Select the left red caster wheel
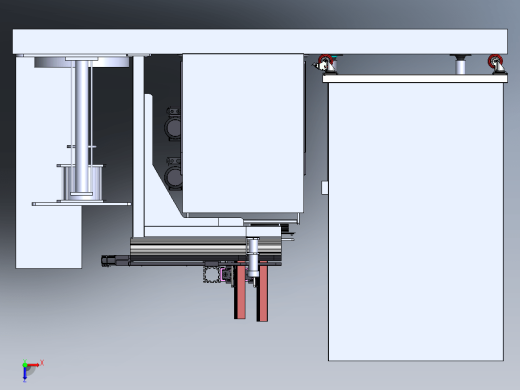The image size is (520, 390). (325, 62)
